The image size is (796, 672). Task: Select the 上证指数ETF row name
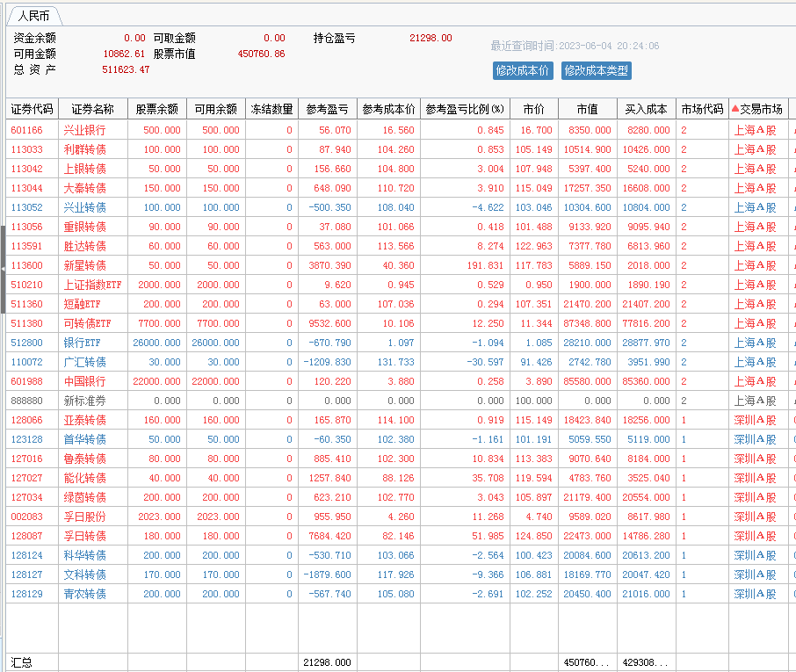92,285
